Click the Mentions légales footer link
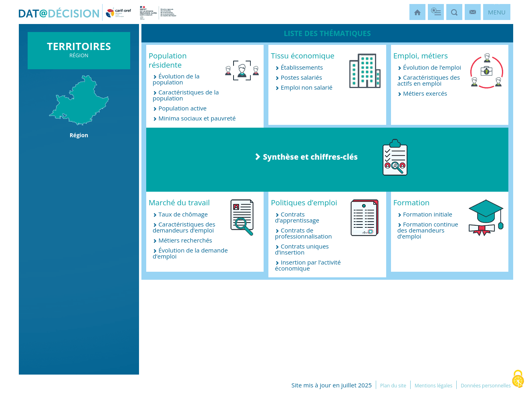Image resolution: width=532 pixels, height=409 pixels. click(433, 386)
